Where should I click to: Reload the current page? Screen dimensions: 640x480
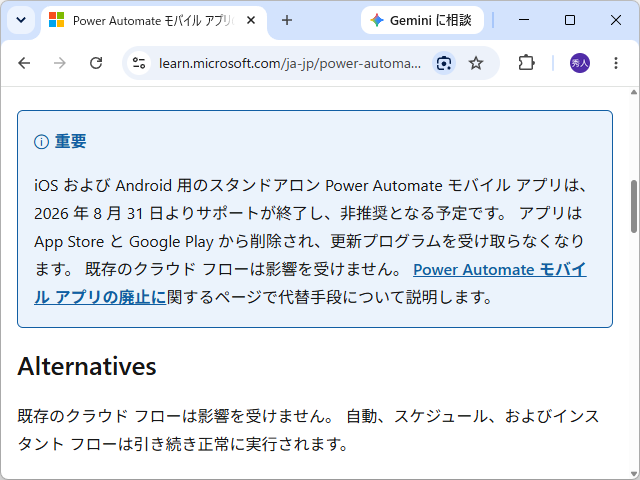click(96, 63)
